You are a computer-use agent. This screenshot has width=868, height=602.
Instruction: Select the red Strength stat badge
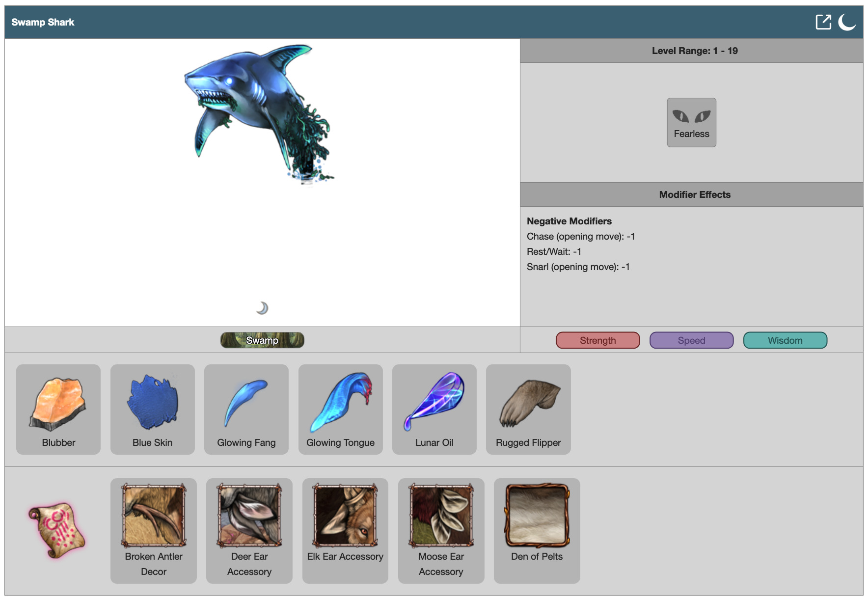coord(597,340)
